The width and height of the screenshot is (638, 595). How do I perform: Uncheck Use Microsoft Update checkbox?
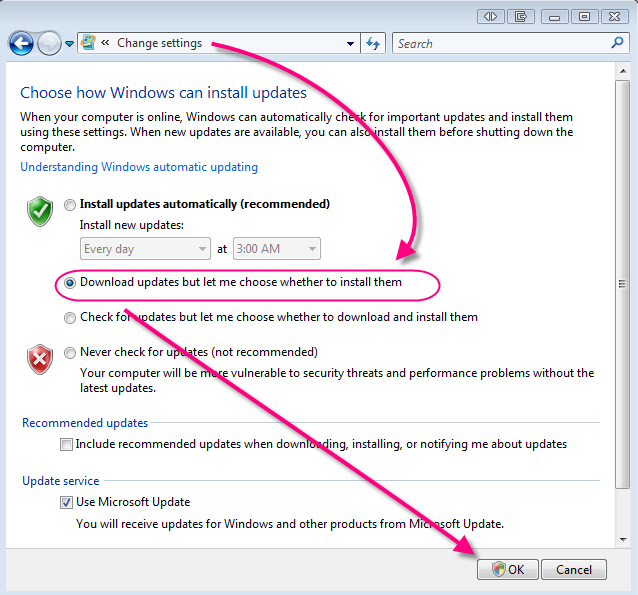pos(66,502)
